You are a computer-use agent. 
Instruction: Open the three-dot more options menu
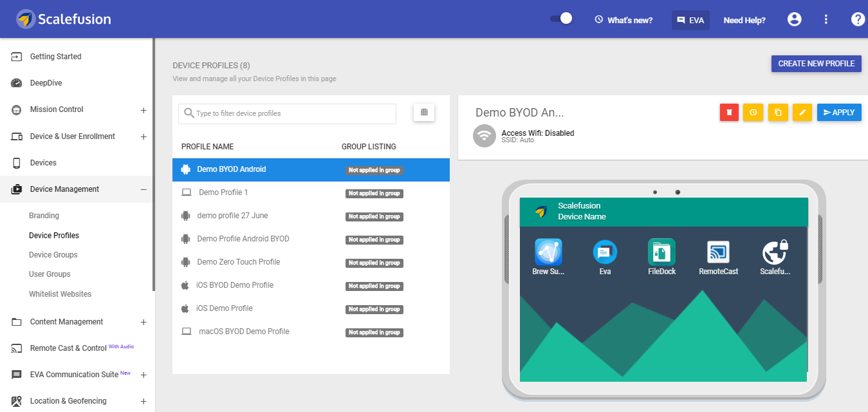click(x=826, y=19)
